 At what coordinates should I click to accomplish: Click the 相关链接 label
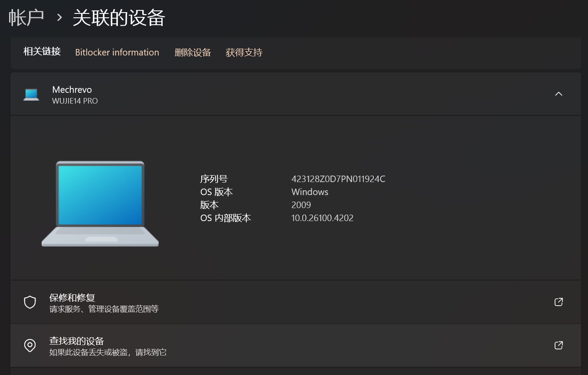[x=42, y=52]
